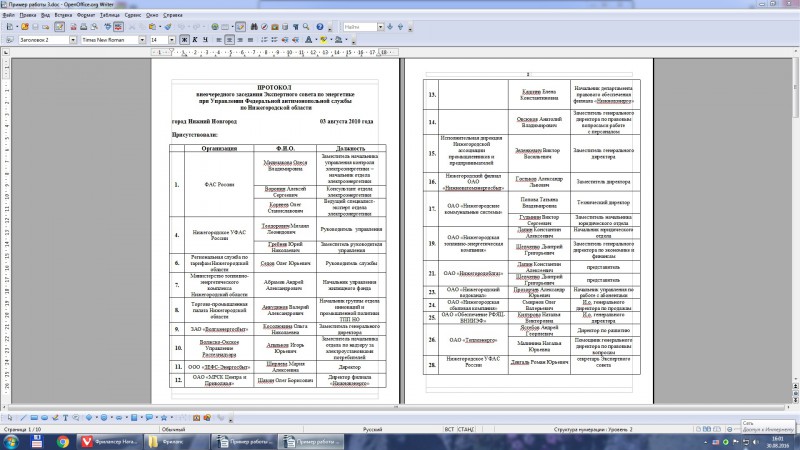Open Styles and formatting icon

(10, 40)
